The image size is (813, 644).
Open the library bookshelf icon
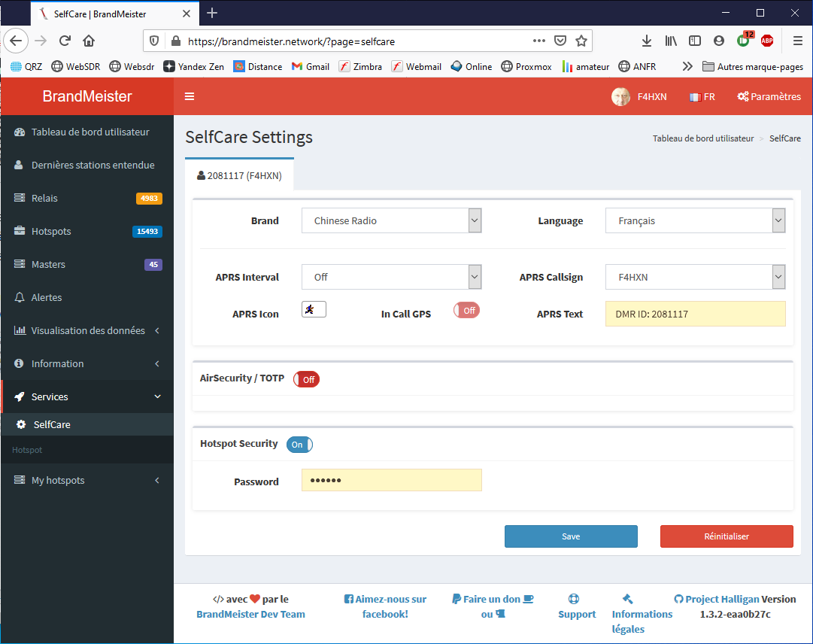click(670, 41)
